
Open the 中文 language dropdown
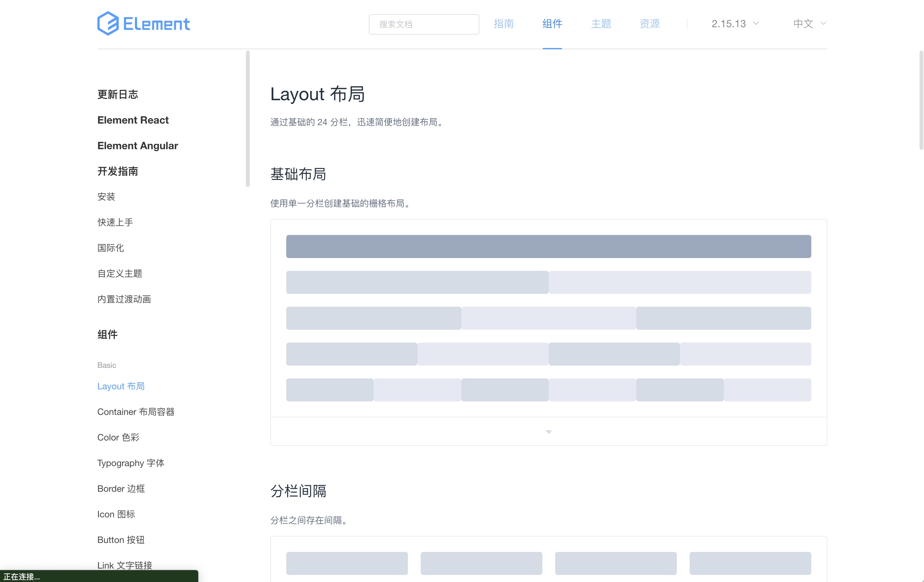pos(809,24)
